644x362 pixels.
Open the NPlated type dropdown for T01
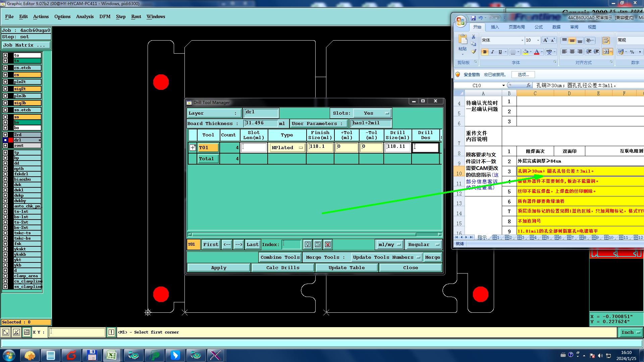[287, 148]
